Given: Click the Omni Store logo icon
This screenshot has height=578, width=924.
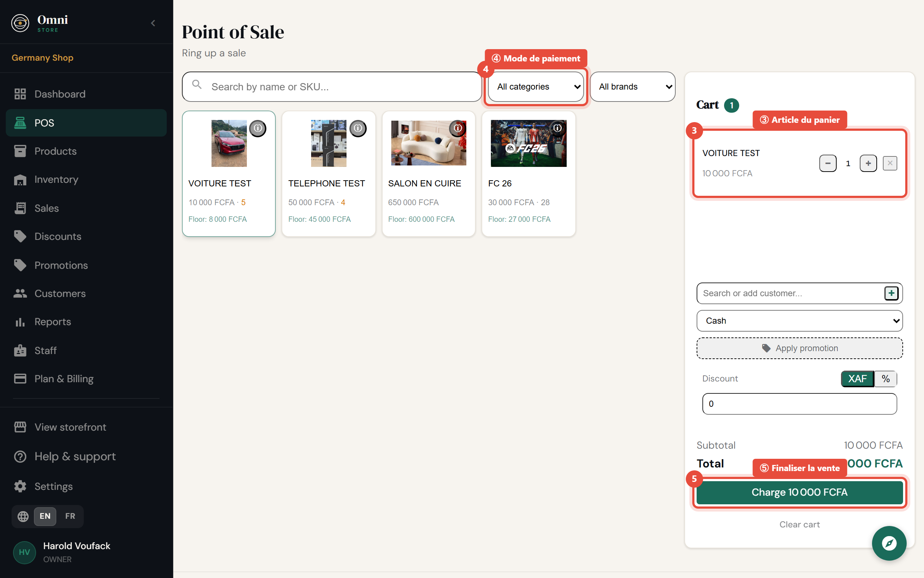Looking at the screenshot, I should 20,23.
